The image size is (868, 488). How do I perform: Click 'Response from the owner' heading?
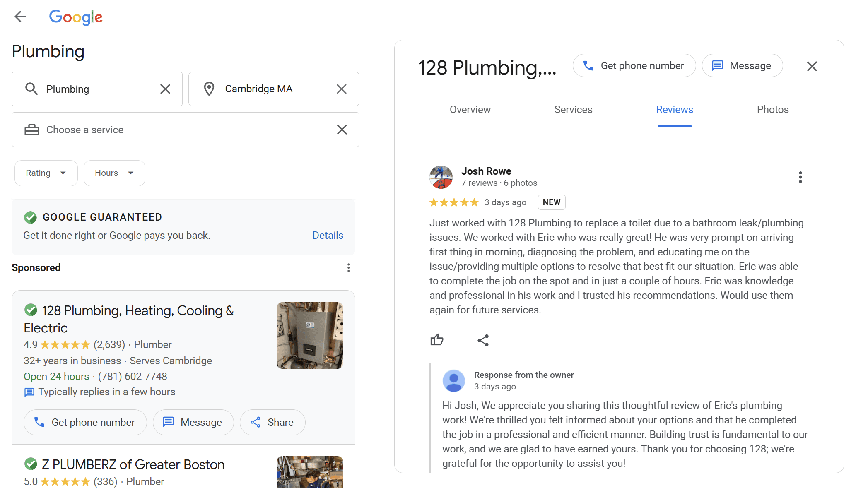click(524, 375)
